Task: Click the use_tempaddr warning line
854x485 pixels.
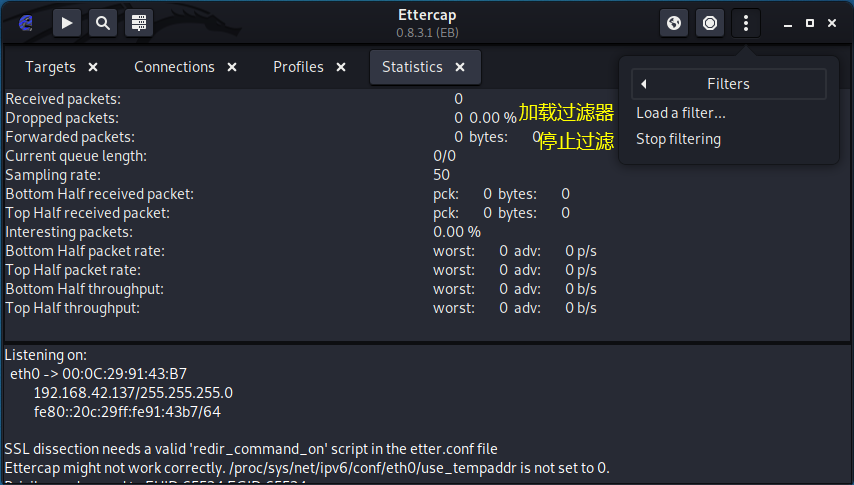Action: [307, 468]
